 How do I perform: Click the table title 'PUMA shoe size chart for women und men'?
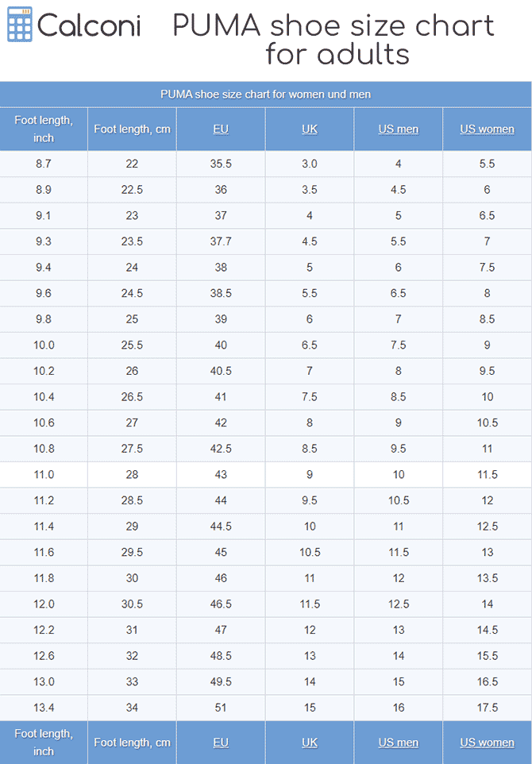coord(265,94)
